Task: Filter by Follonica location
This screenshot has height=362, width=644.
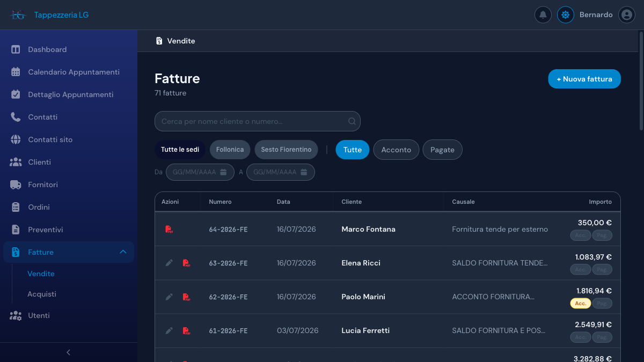Action: point(230,150)
